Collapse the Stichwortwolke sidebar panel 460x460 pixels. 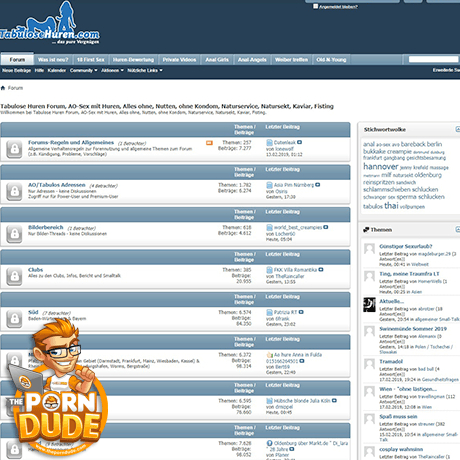[x=458, y=129]
